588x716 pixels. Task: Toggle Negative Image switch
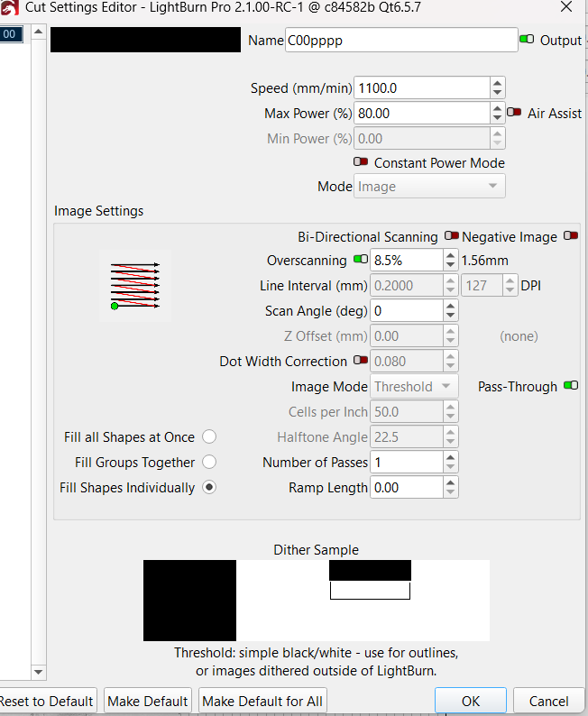[570, 236]
